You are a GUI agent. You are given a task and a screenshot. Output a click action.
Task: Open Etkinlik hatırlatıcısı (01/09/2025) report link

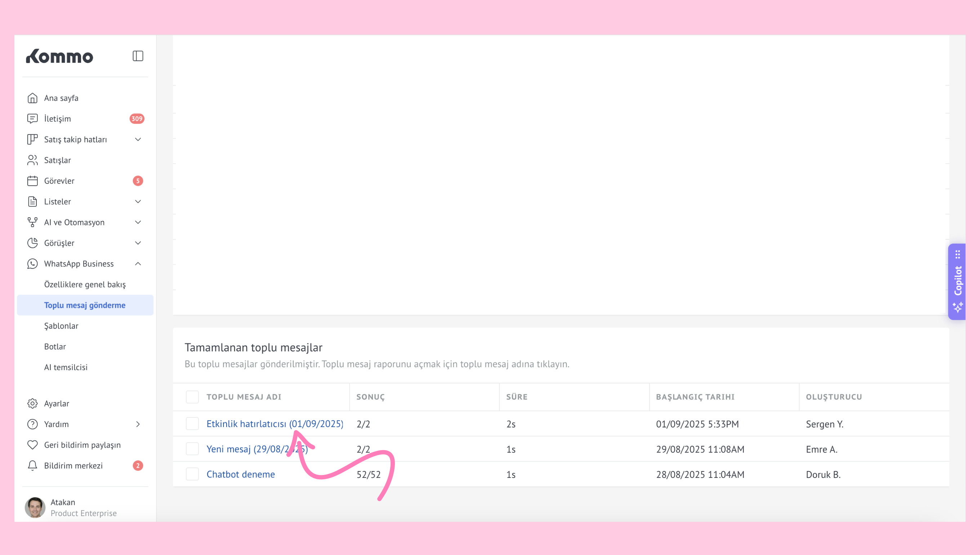tap(274, 423)
